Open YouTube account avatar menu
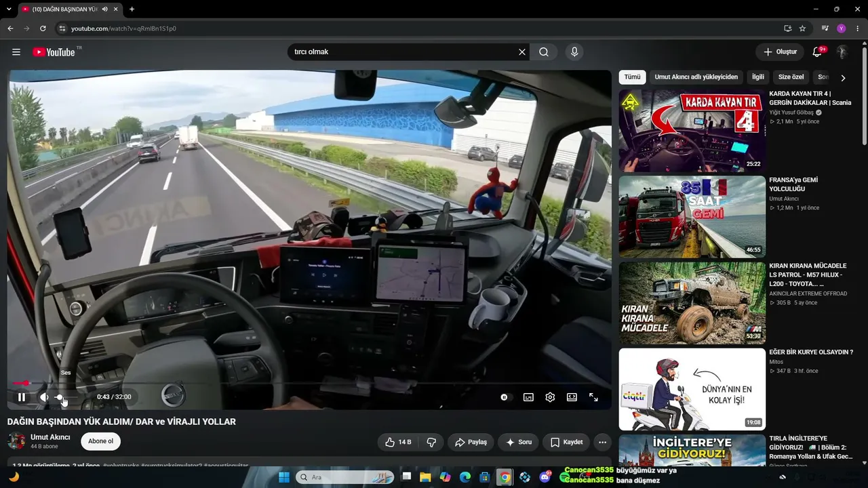The width and height of the screenshot is (868, 488). 842,52
